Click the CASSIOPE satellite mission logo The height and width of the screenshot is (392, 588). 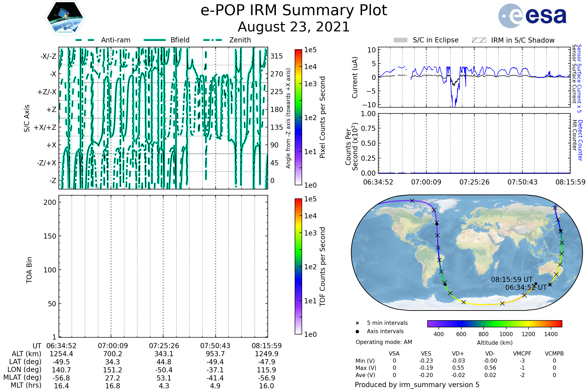click(65, 18)
